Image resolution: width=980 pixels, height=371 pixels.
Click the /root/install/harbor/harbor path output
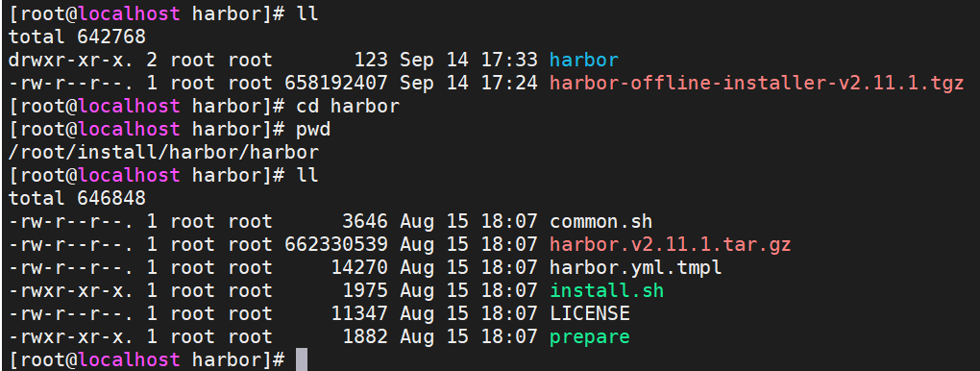coord(163,152)
